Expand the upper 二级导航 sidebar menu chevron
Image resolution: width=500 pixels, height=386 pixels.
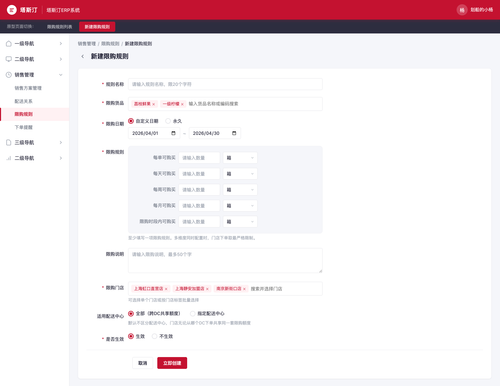[x=61, y=59]
